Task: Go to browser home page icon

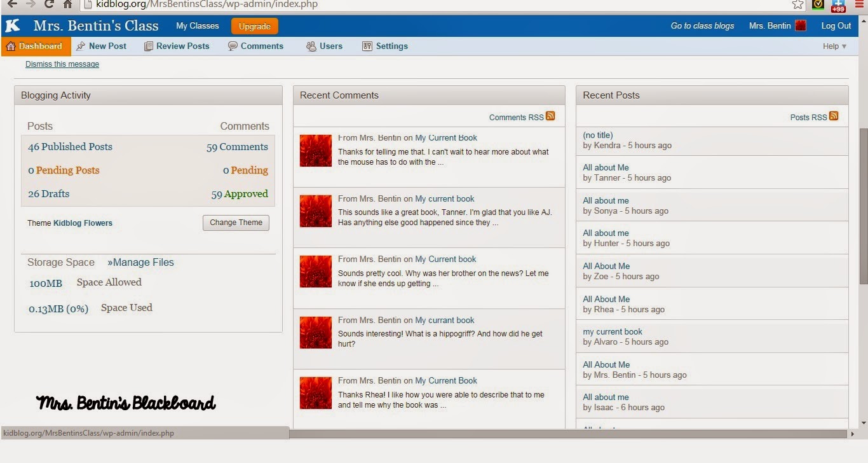Action: (67, 4)
